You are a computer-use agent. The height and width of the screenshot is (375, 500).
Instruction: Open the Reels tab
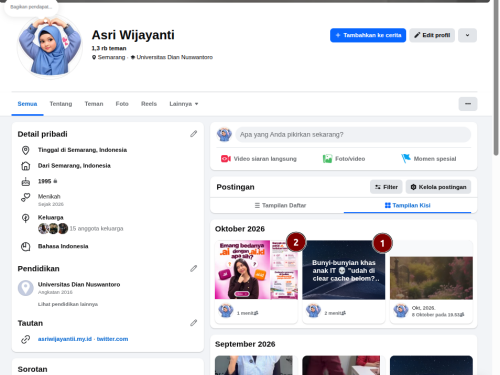click(149, 104)
